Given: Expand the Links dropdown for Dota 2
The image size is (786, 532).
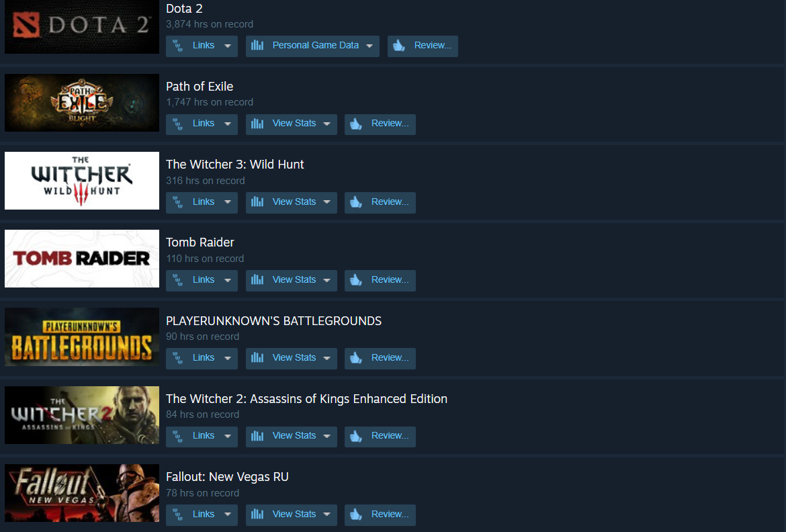Looking at the screenshot, I should click(228, 46).
